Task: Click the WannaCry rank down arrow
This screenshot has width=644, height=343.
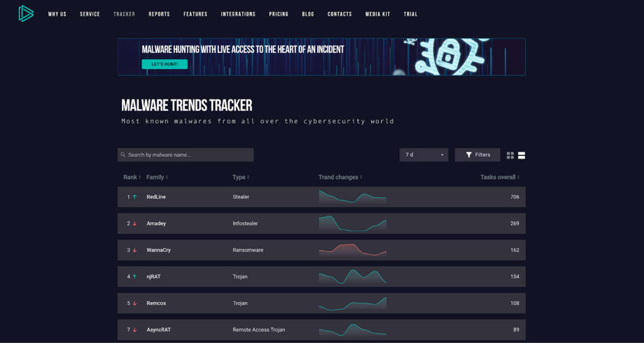Action: click(135, 250)
